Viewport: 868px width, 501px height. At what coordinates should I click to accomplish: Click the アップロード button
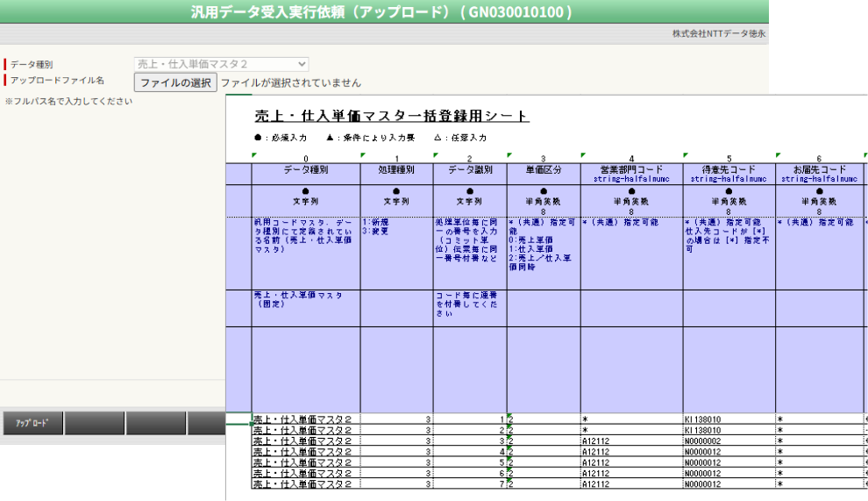[33, 423]
